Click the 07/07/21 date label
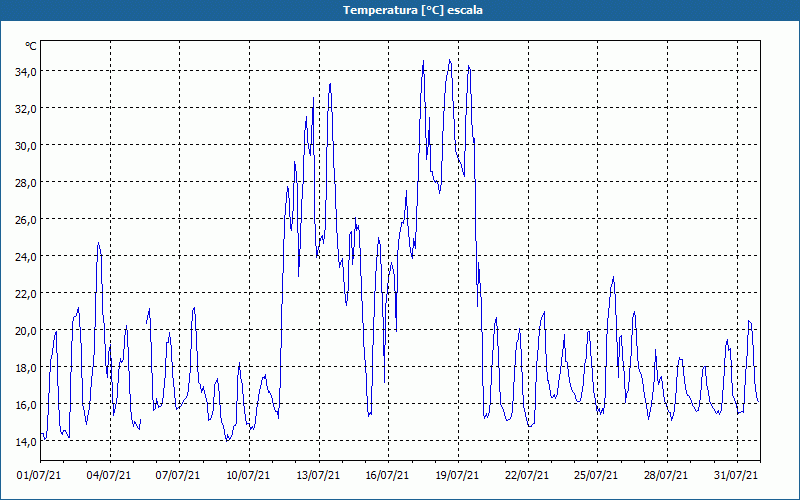 pos(178,476)
